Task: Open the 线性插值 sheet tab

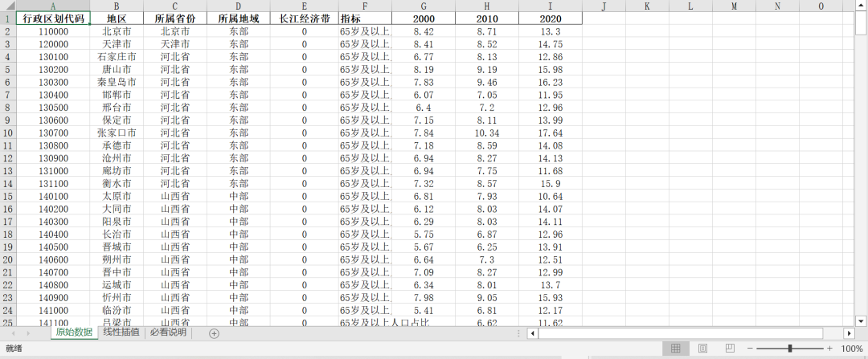Action: click(x=121, y=332)
